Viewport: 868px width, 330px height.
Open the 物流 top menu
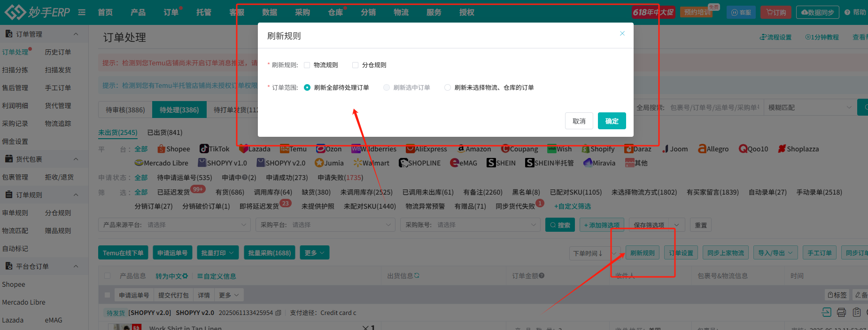[401, 12]
